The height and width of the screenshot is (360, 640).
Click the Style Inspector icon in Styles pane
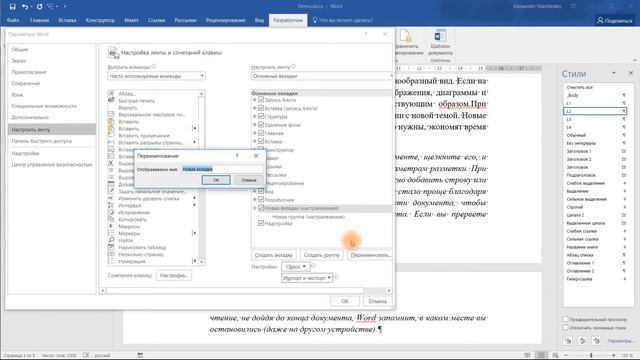click(582, 340)
